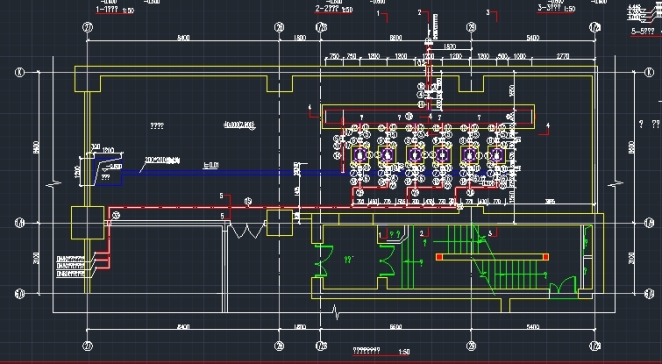Select the leftmost purple pump unit
This screenshot has width=662, height=364.
[360, 155]
